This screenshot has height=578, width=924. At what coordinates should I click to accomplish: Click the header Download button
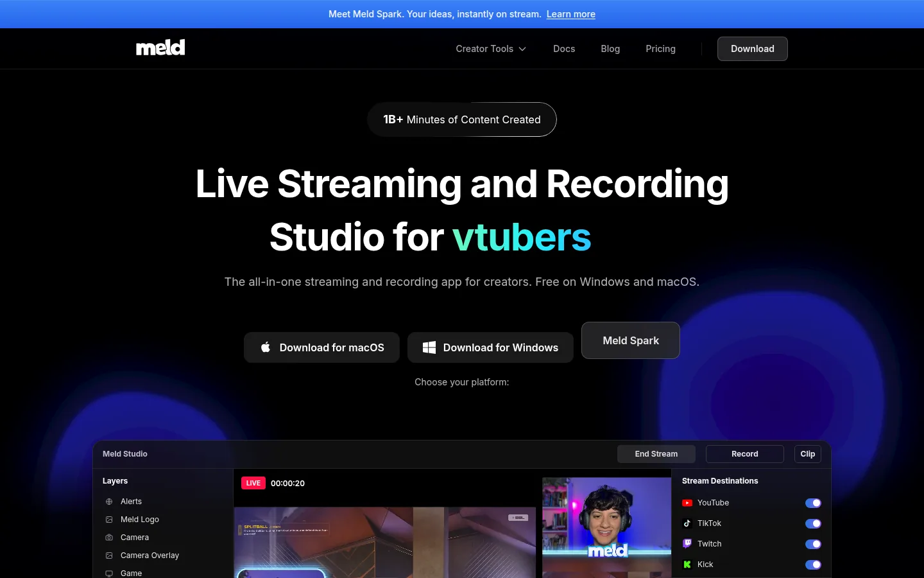coord(752,49)
